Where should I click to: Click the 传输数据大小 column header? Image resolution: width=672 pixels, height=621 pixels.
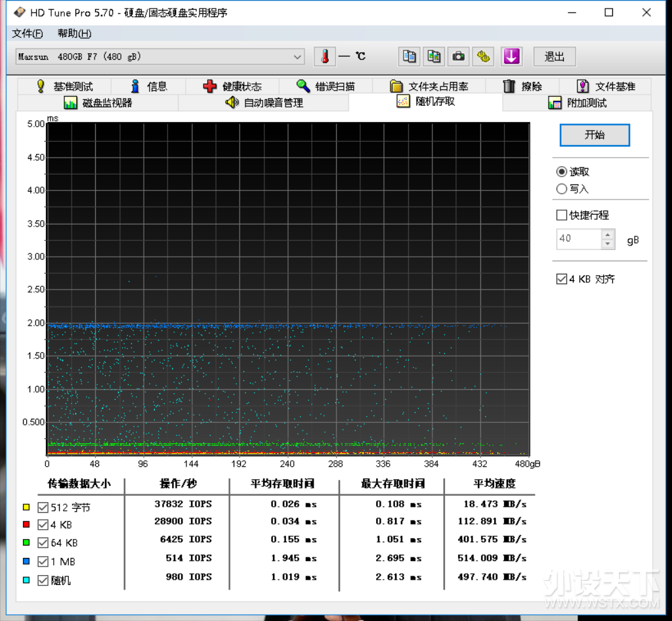pos(79,483)
